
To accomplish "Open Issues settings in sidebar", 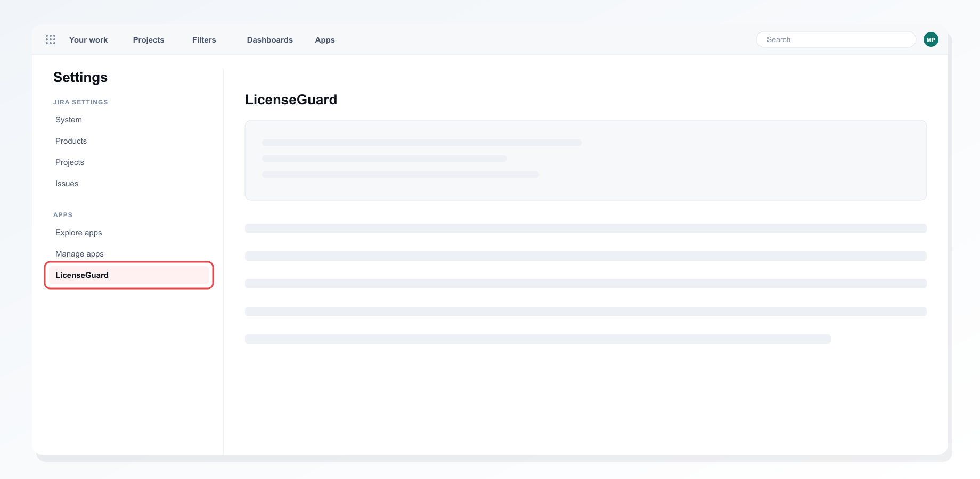I will [67, 184].
